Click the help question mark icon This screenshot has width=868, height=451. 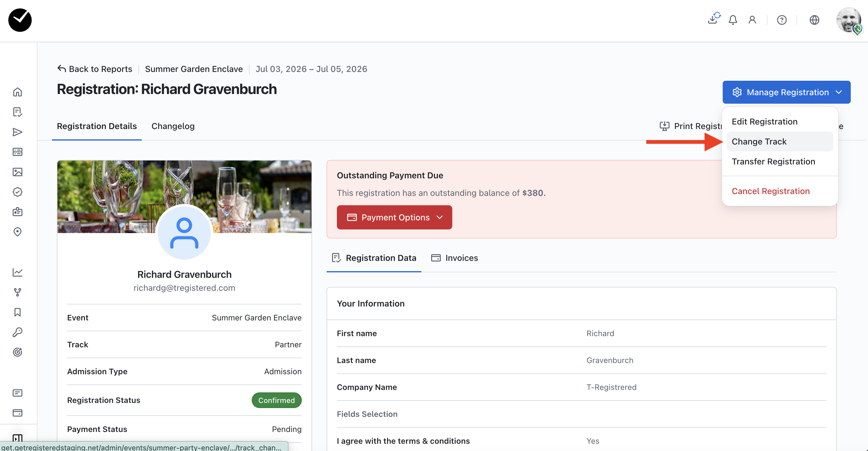point(781,20)
